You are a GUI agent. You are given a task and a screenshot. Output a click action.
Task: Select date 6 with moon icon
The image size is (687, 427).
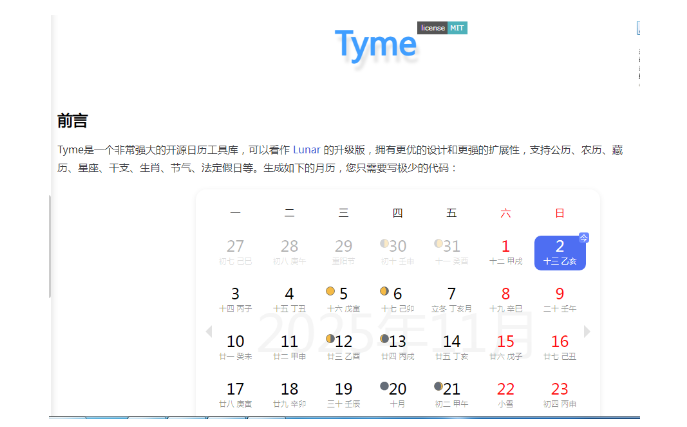pyautogui.click(x=397, y=300)
